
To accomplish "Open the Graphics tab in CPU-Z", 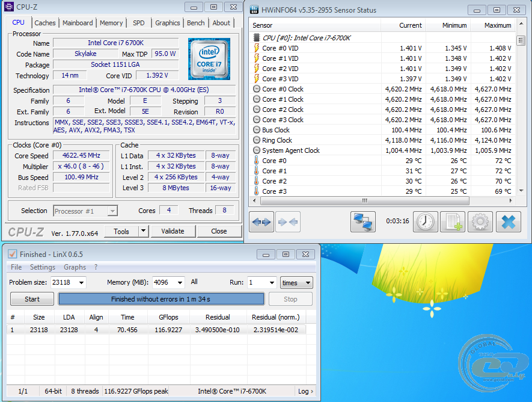I will click(167, 23).
